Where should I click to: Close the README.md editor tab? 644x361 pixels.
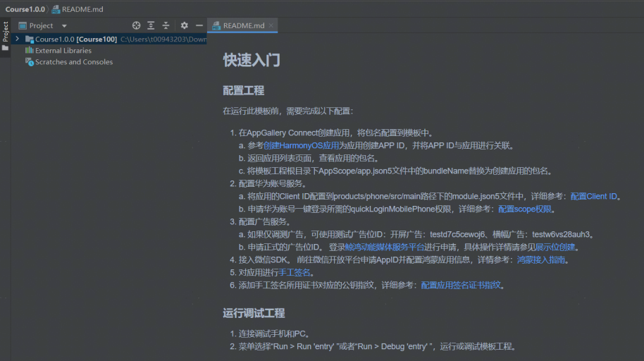[272, 25]
